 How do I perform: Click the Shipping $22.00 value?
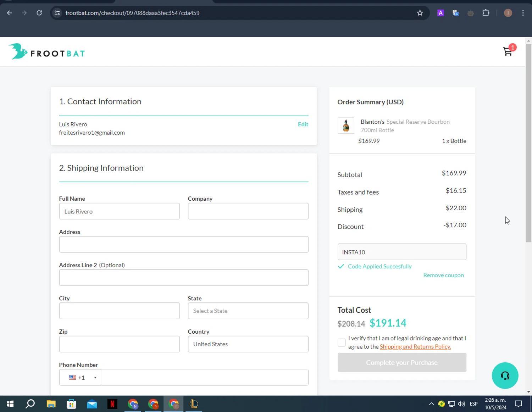click(456, 208)
